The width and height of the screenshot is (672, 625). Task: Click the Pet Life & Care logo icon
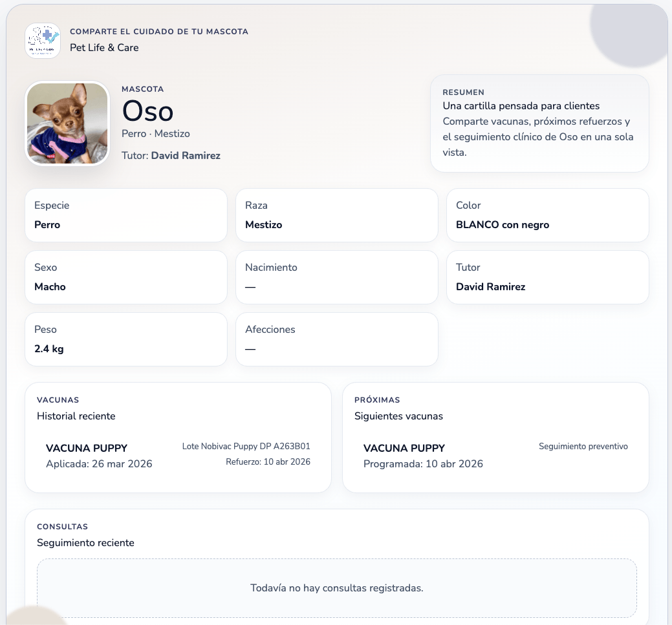tap(43, 41)
